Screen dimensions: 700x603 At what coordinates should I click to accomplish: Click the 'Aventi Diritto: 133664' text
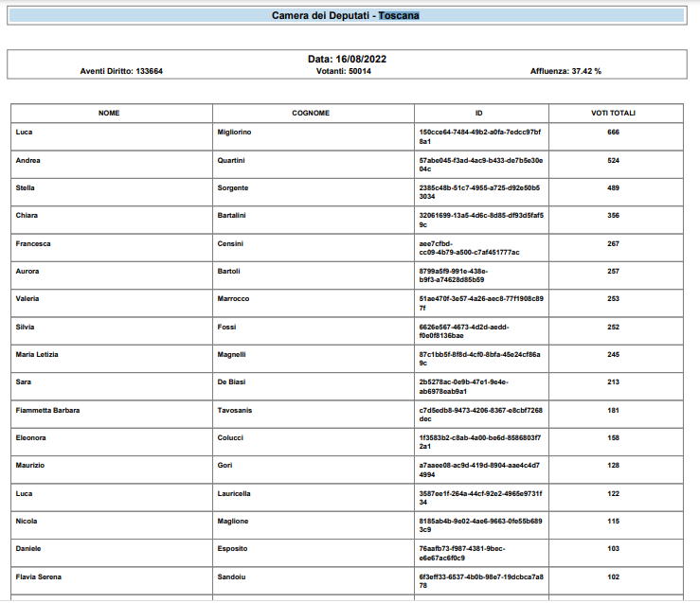click(121, 71)
